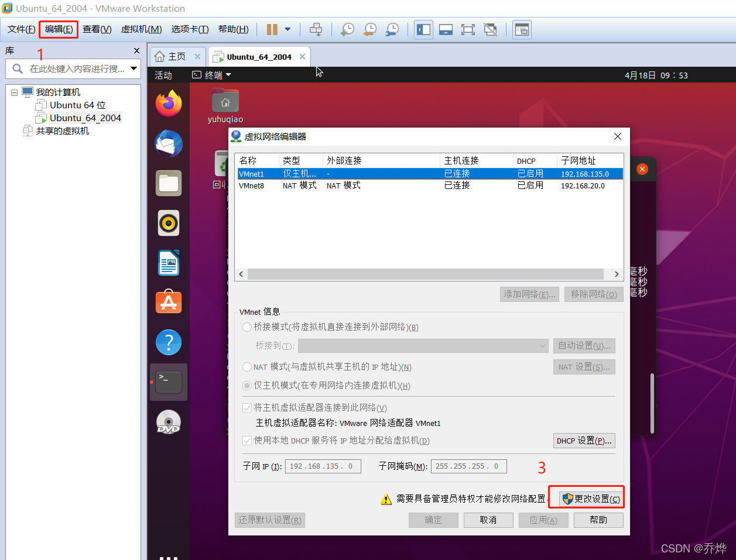Click the 更改设置(C) button
The image size is (736, 560).
point(590,499)
